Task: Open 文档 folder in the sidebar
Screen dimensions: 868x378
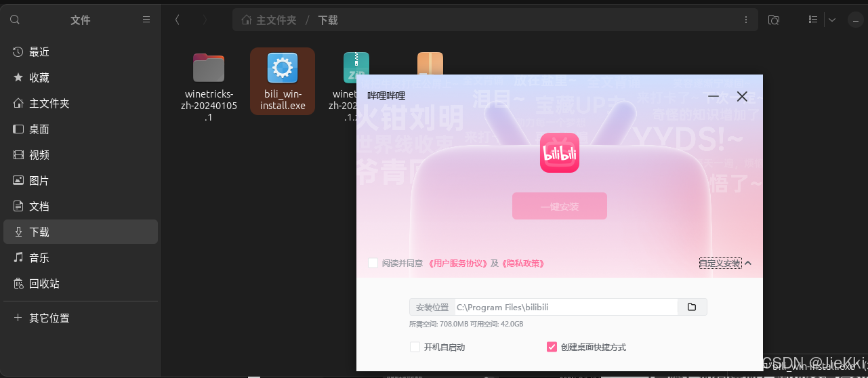Action: pos(81,207)
